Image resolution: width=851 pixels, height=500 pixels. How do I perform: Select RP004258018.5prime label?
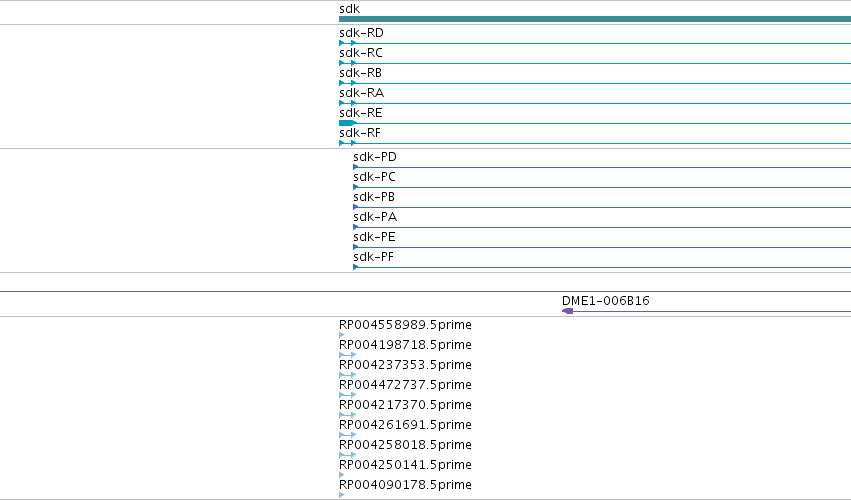[x=405, y=445]
